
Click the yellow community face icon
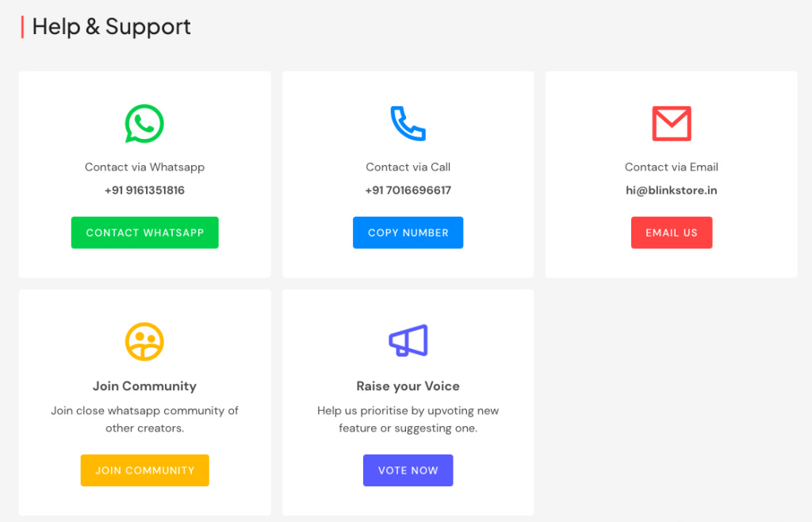click(144, 341)
